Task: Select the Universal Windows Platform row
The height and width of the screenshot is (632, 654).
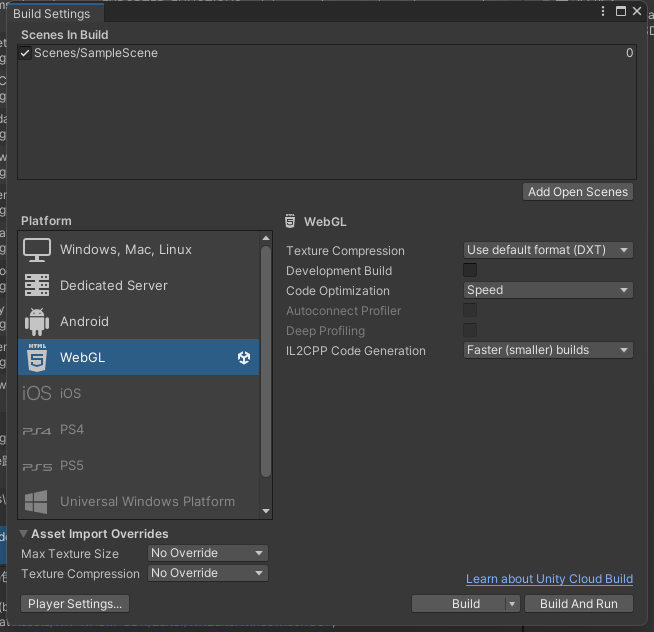Action: (139, 501)
